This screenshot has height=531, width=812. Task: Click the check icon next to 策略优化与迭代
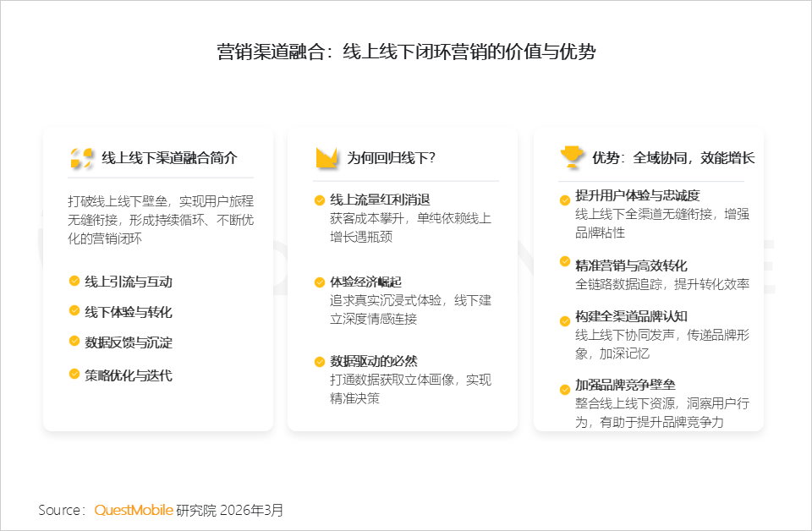pyautogui.click(x=74, y=374)
